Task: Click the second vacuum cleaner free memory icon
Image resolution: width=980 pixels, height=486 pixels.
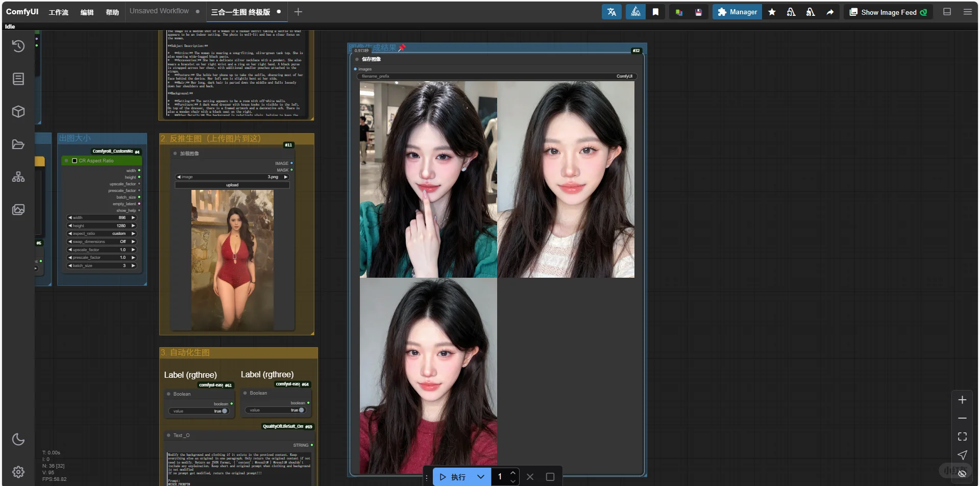Action: (811, 12)
